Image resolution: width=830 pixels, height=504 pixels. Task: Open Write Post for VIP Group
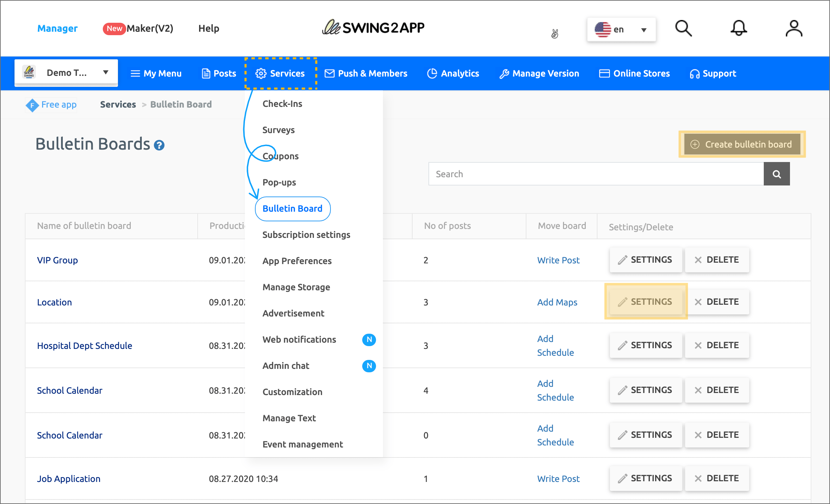pyautogui.click(x=558, y=260)
